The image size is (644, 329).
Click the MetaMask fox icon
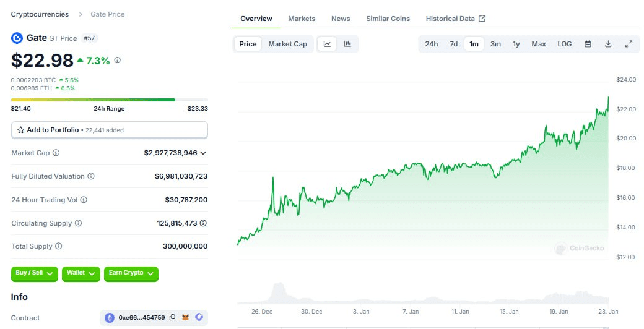(186, 317)
